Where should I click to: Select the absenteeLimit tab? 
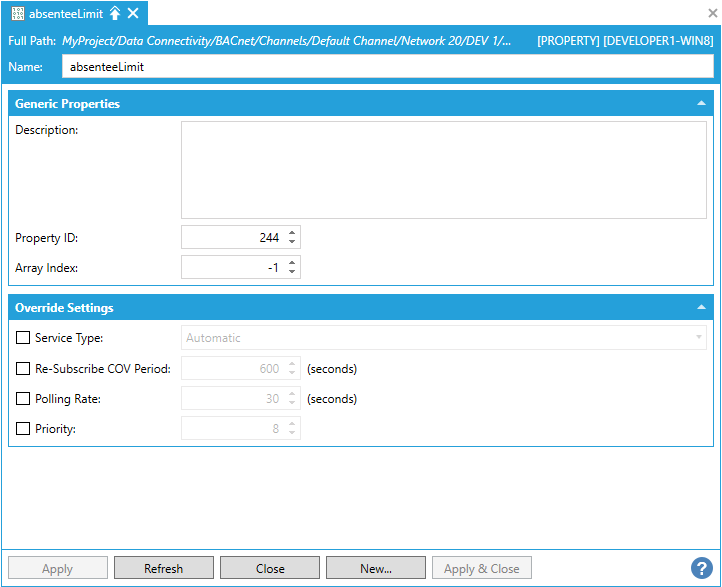click(x=66, y=13)
